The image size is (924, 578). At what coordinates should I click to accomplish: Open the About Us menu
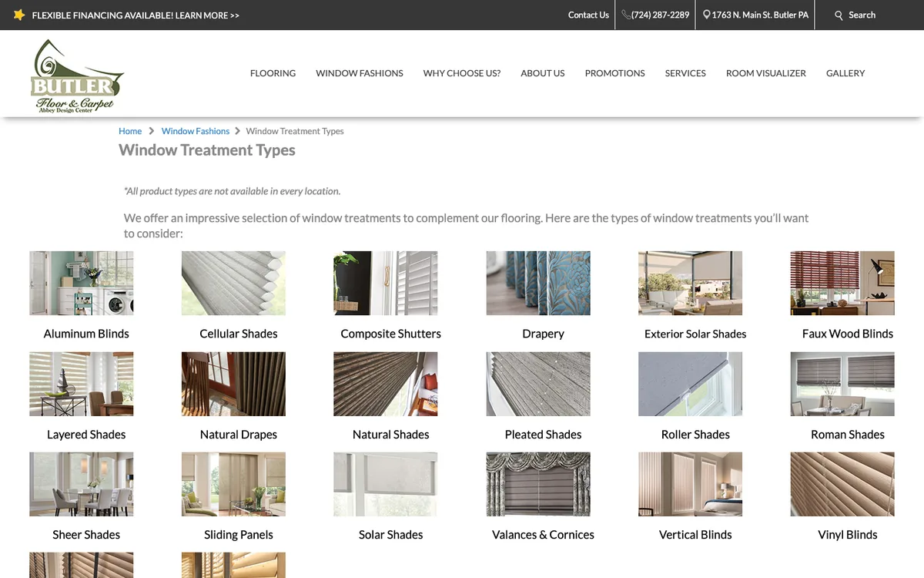coord(543,73)
